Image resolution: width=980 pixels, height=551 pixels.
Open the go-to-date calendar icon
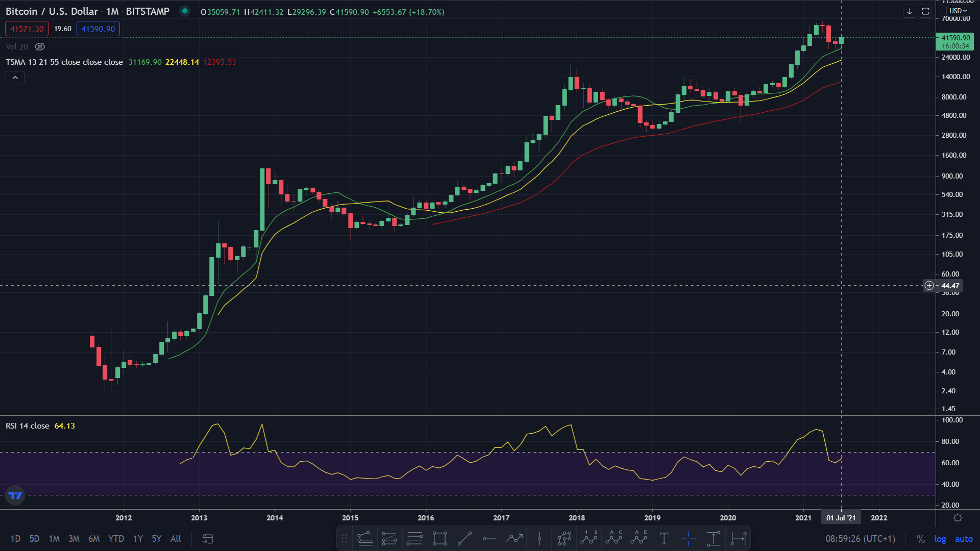tap(207, 539)
